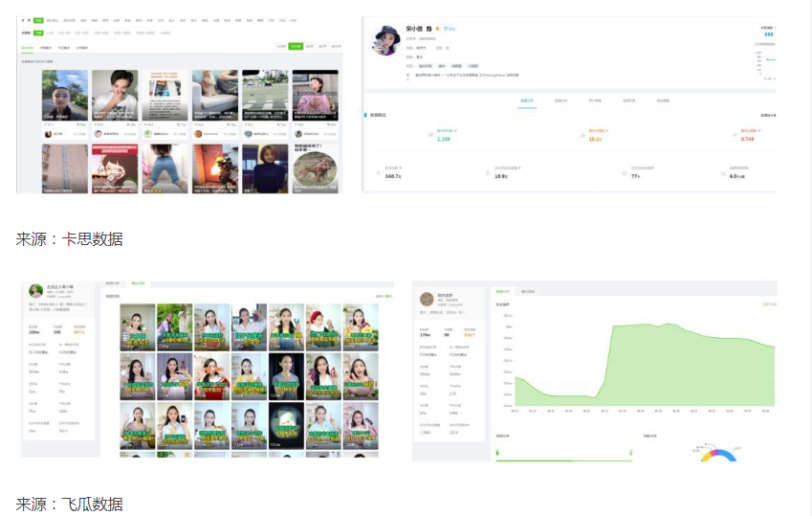Open the short-haired woman in dark sweater thumbnail
This screenshot has width=812, height=516.
[265, 169]
